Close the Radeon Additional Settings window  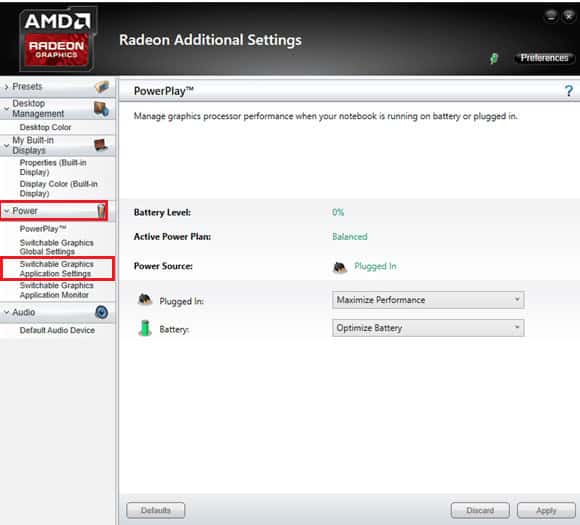point(569,16)
